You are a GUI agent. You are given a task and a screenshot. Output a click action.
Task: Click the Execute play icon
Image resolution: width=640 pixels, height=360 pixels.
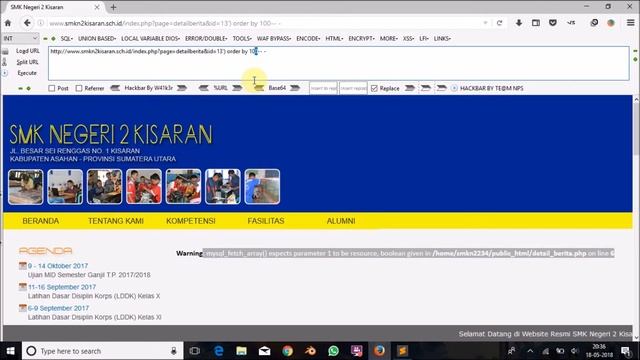click(4, 73)
